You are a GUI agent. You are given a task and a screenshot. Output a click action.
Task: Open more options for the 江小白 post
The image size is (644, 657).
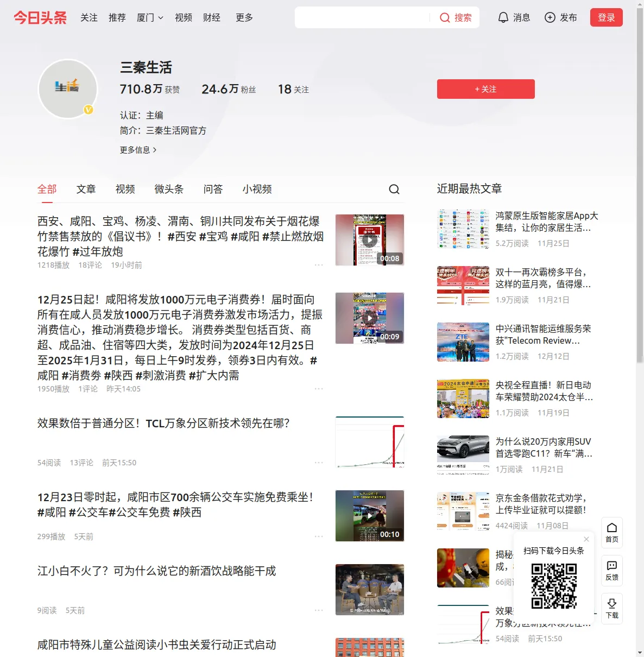click(319, 610)
